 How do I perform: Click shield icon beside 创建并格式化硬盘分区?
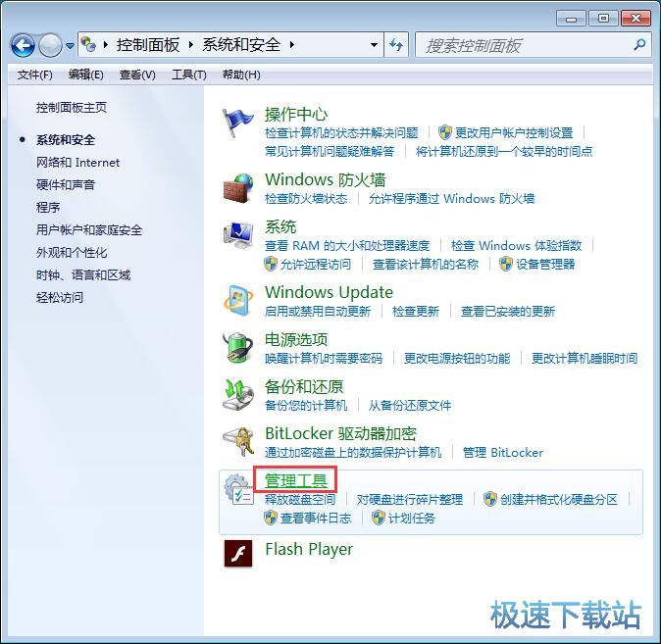489,499
